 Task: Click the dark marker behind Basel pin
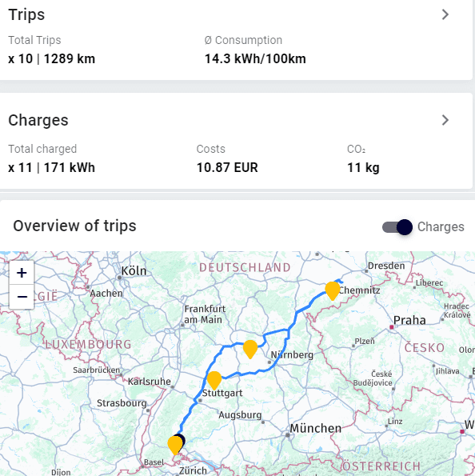click(x=182, y=438)
